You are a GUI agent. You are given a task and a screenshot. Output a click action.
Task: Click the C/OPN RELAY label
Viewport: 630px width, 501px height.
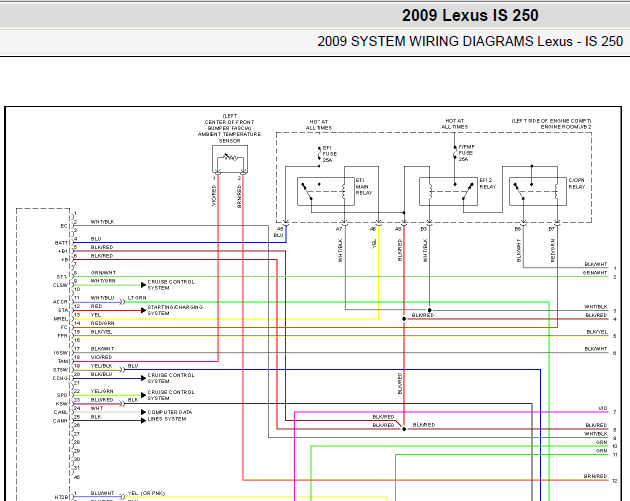[x=577, y=184]
